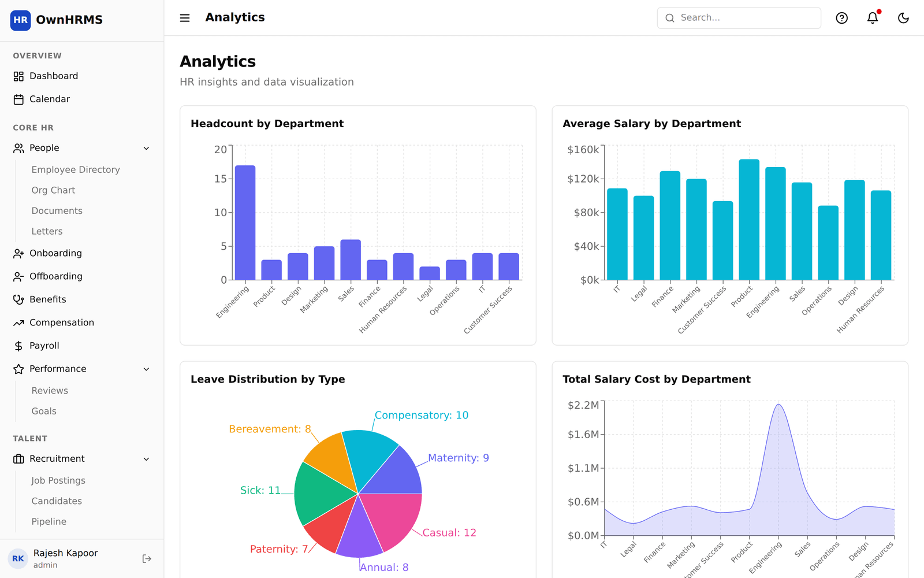Open Documents under People
The image size is (924, 578).
[x=57, y=211]
